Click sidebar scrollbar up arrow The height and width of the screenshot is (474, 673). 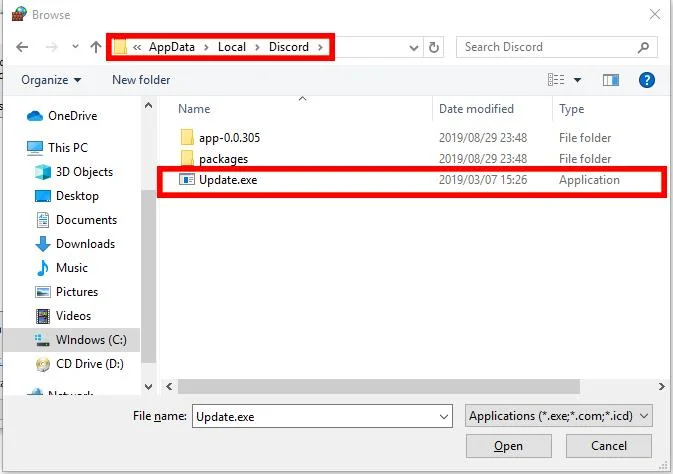click(x=149, y=105)
